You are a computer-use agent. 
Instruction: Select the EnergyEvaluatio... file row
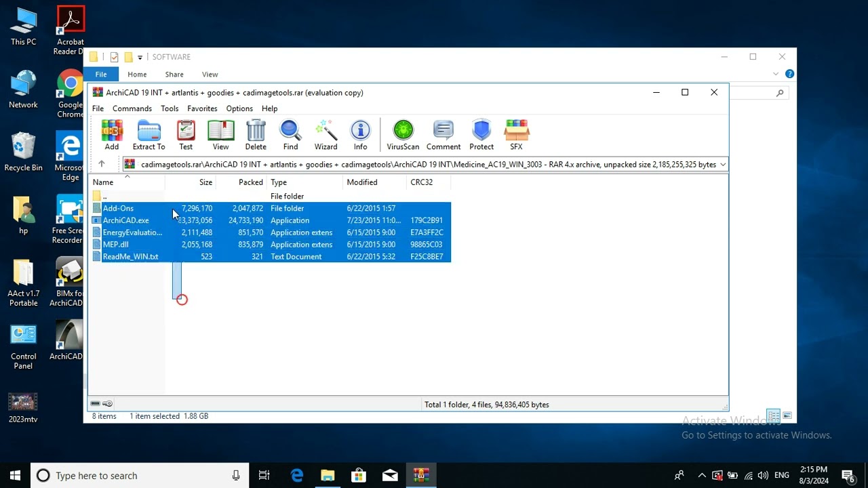[271, 232]
